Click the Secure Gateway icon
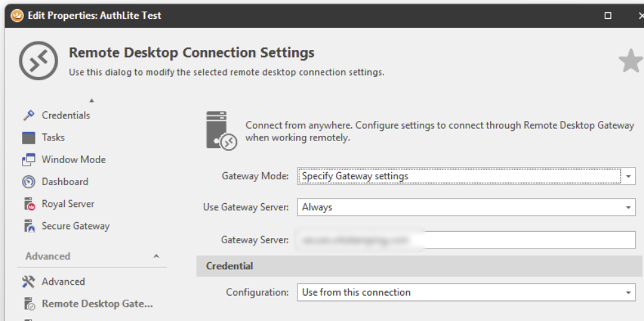Viewport: 644px width, 321px height. point(28,226)
